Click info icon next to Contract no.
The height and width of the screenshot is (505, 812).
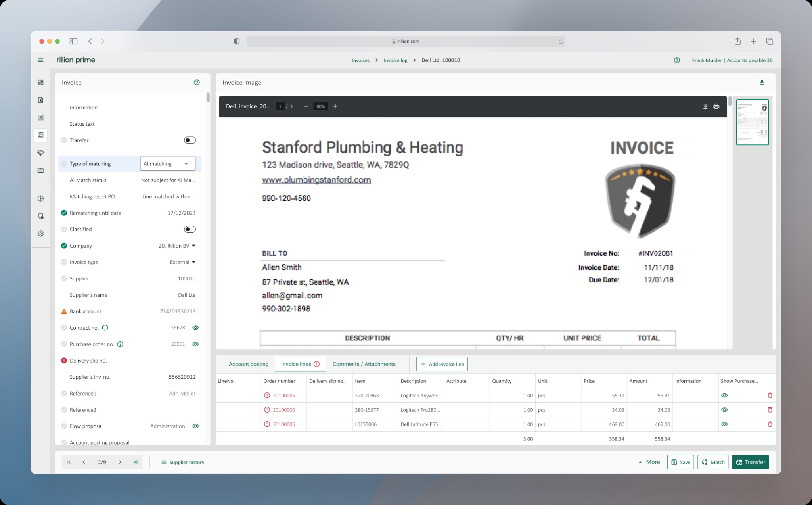coord(105,328)
